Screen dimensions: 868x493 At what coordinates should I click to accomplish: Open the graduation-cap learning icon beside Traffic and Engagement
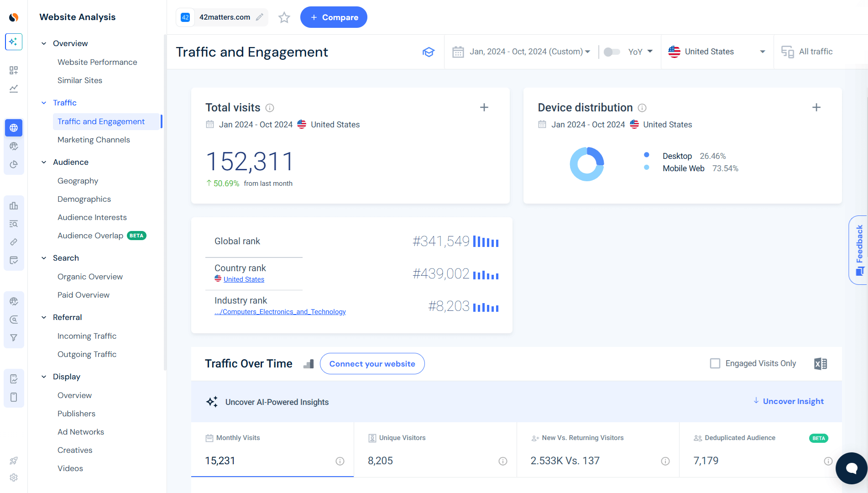429,52
